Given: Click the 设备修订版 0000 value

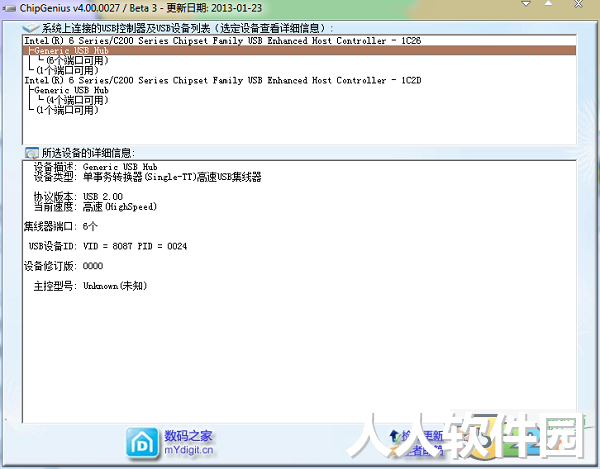Looking at the screenshot, I should (x=93, y=266).
